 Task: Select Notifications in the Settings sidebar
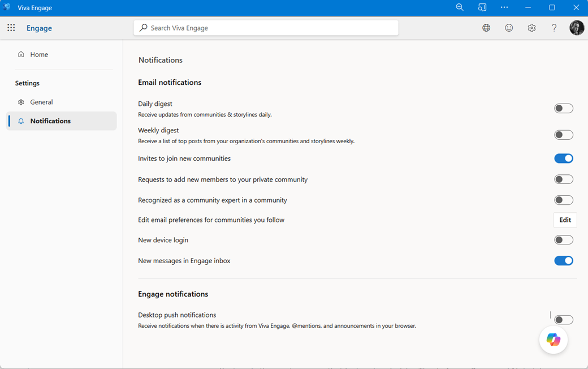click(51, 121)
